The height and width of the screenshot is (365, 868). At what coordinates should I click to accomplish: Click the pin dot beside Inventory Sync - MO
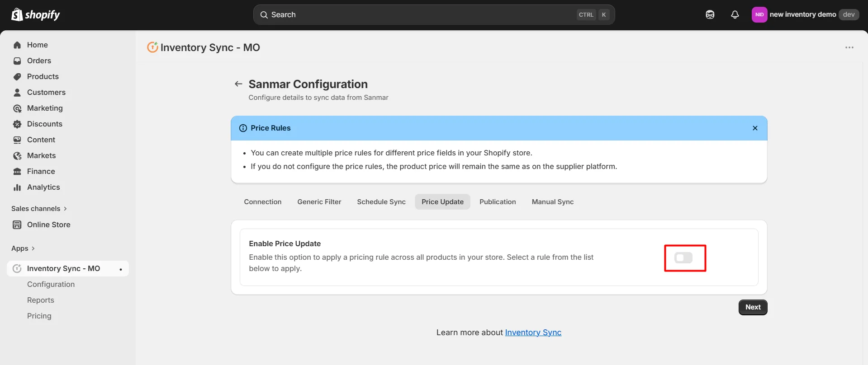[121, 269]
